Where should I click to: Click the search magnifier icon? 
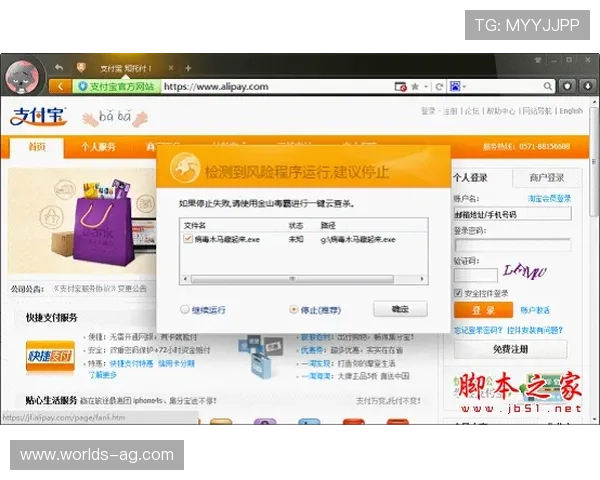point(548,87)
